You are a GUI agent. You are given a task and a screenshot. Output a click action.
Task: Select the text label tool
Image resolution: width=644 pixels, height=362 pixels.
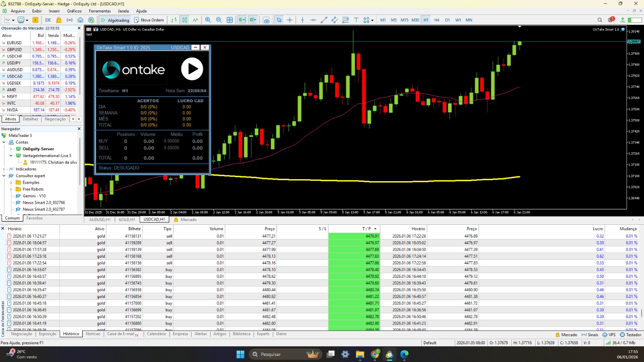[x=356, y=20]
